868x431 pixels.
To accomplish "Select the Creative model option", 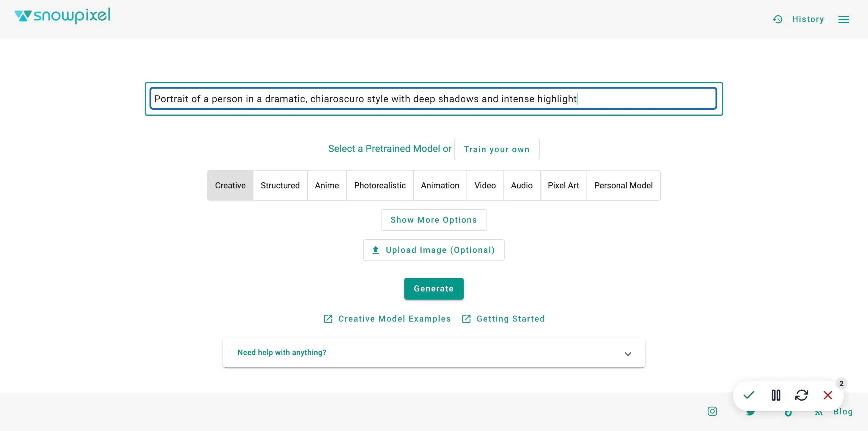I will (x=230, y=185).
